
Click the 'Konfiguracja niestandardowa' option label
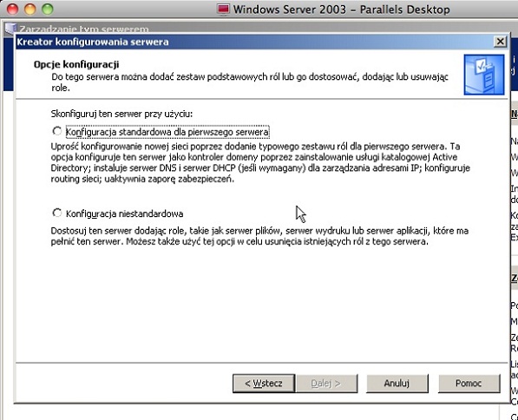pyautogui.click(x=125, y=213)
